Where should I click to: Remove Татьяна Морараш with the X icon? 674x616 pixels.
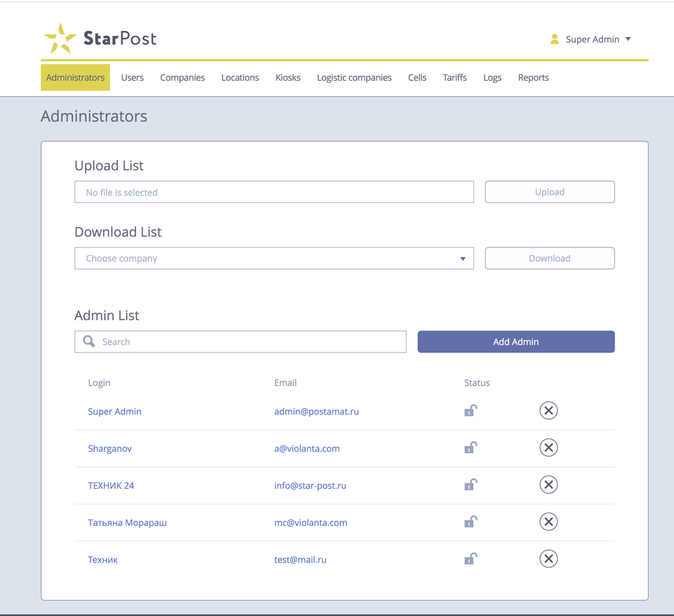coord(548,522)
